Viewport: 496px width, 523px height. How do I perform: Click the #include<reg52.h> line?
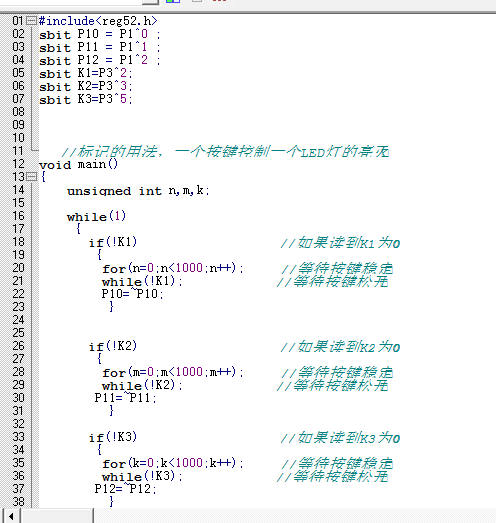[98, 21]
